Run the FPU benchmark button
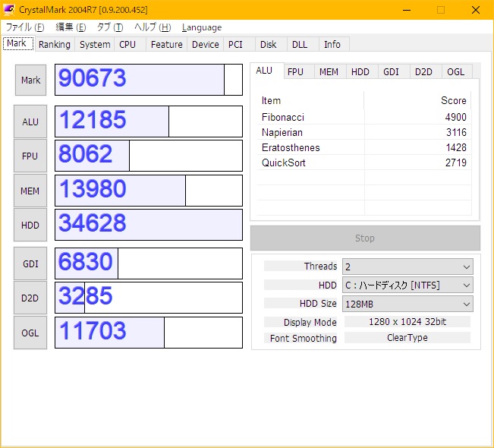 30,156
